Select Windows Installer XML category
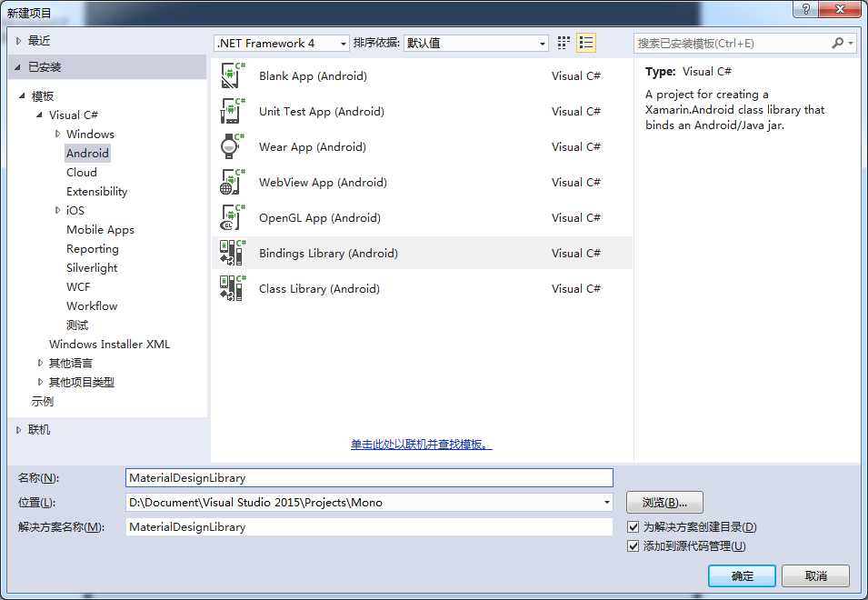Viewport: 868px width, 600px height. tap(110, 345)
